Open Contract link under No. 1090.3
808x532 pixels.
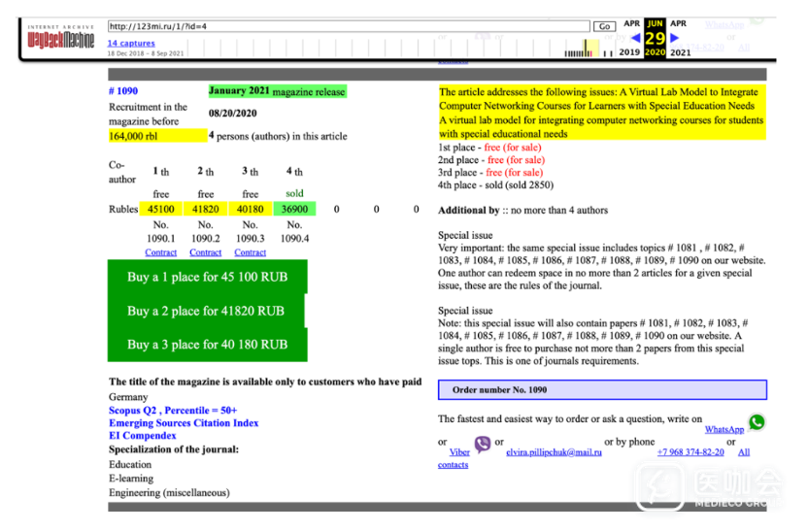[x=250, y=252]
